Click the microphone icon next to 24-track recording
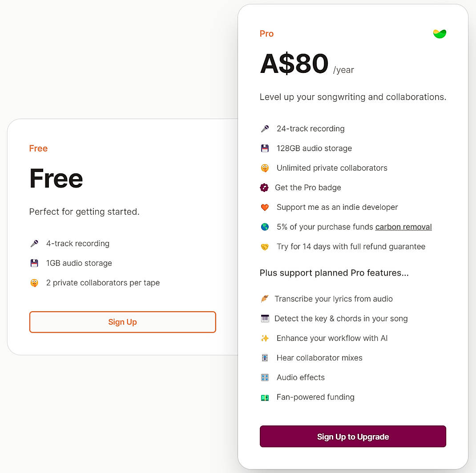This screenshot has height=473, width=476. [x=265, y=128]
